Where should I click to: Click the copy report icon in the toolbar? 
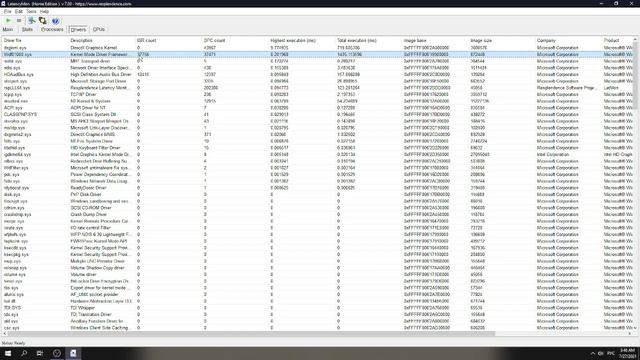tap(42, 20)
